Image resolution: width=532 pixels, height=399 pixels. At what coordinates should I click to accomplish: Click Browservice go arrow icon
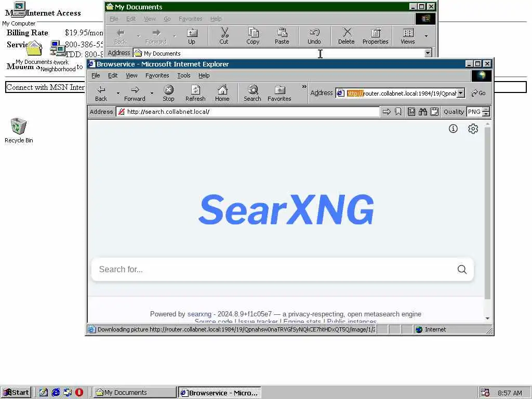(x=387, y=112)
